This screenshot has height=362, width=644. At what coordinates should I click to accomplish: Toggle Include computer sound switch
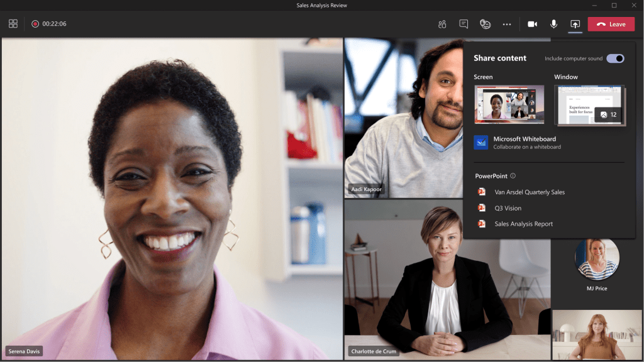click(x=615, y=58)
